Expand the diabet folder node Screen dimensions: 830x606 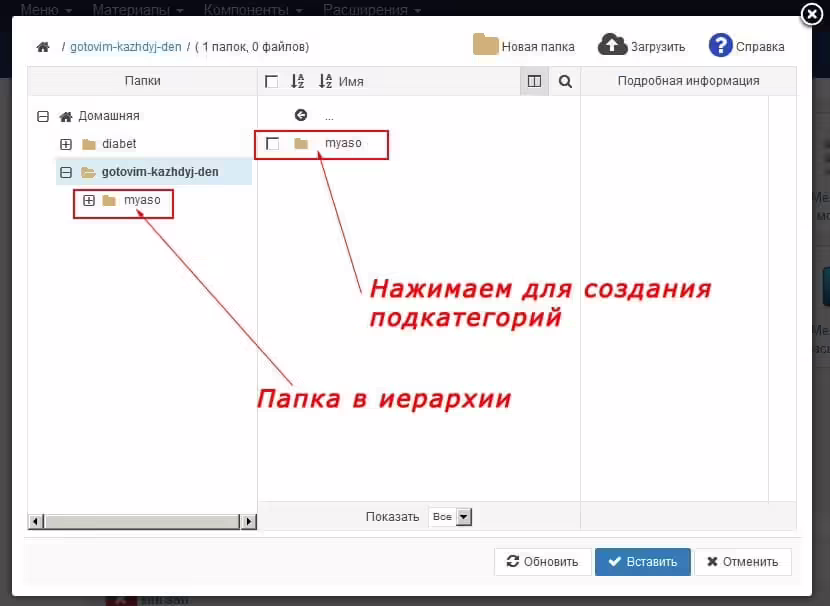pos(66,144)
